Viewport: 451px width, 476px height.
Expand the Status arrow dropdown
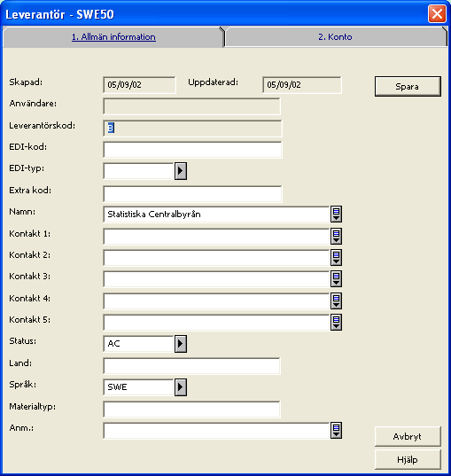click(x=181, y=344)
